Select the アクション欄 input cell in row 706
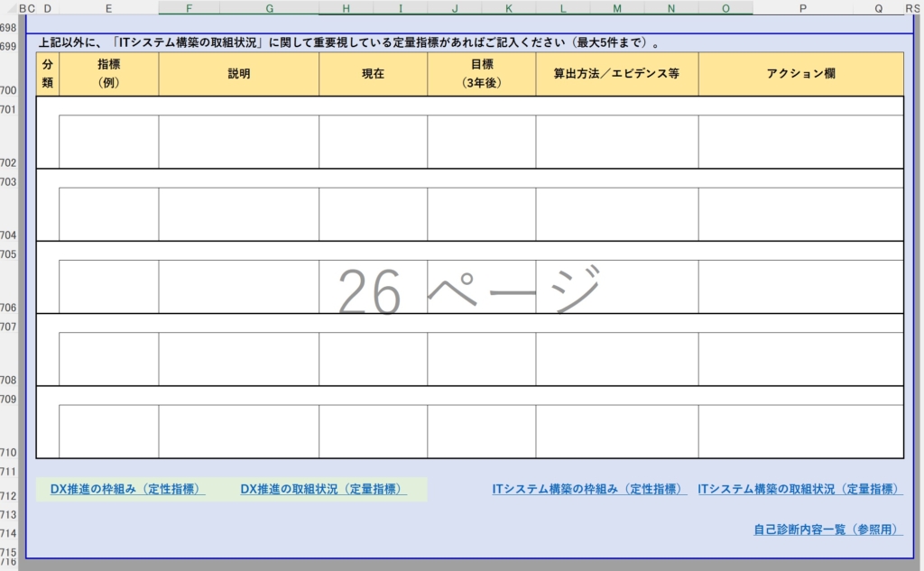This screenshot has height=571, width=924. (x=801, y=287)
